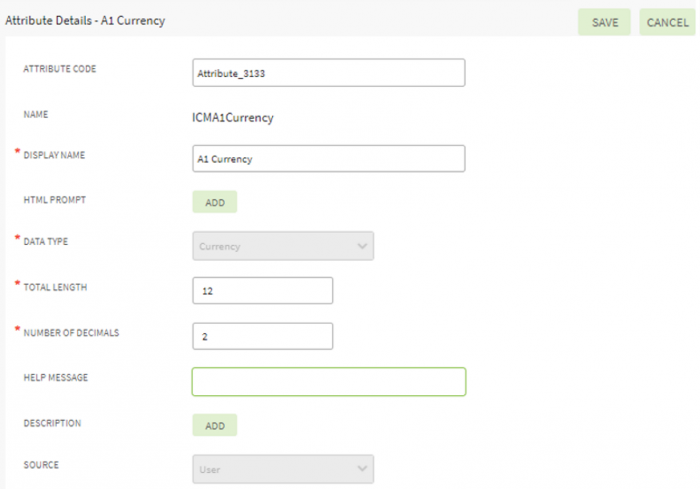Screen dimensions: 700x489
Task: Focus the Attribute Code input field
Action: 328,73
